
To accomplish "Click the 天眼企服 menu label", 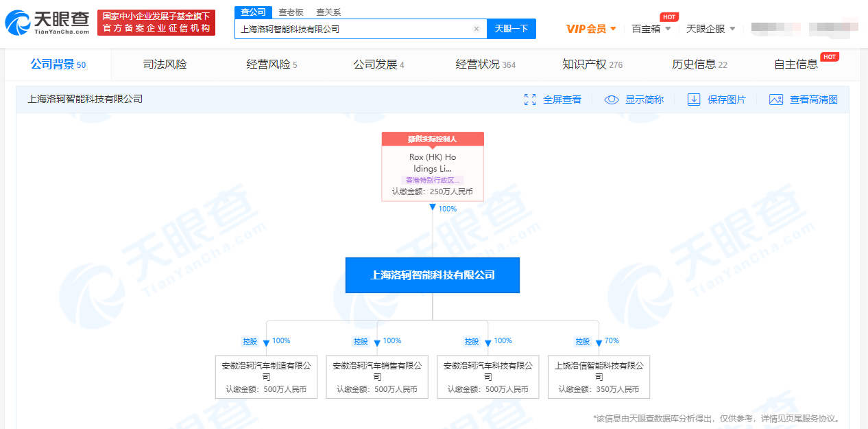I will (706, 29).
